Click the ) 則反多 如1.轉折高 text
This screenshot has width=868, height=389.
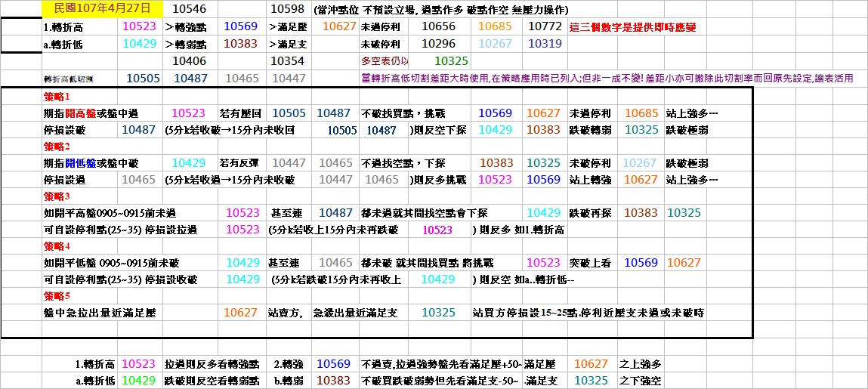tap(518, 230)
